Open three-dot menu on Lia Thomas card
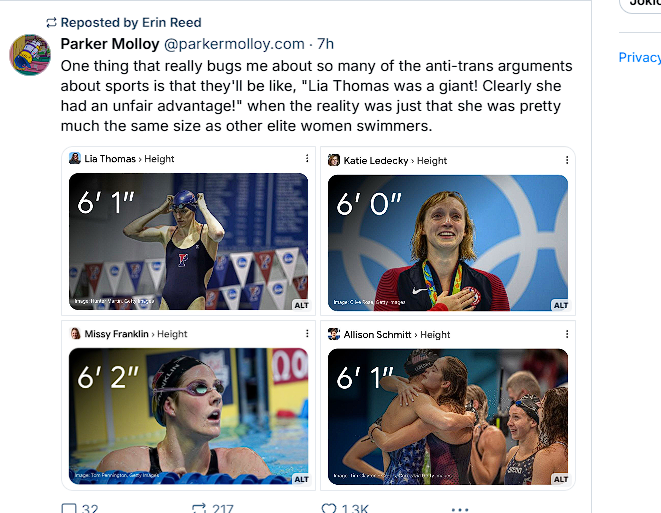The image size is (661, 513). [x=306, y=159]
